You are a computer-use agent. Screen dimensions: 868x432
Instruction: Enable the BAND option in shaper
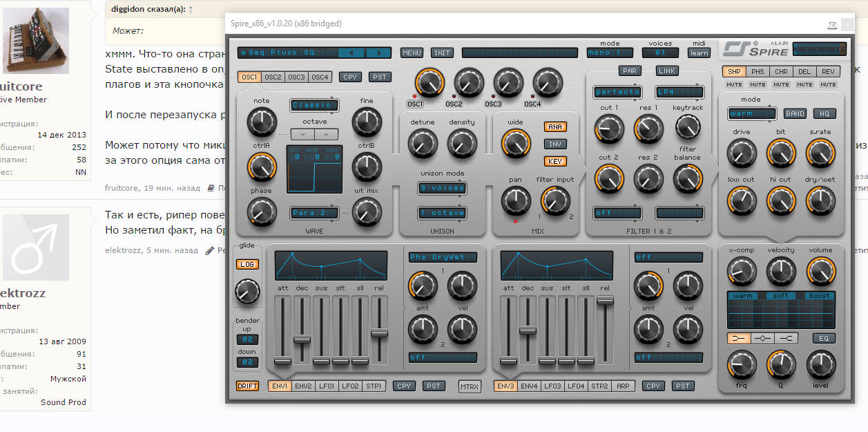coord(795,113)
